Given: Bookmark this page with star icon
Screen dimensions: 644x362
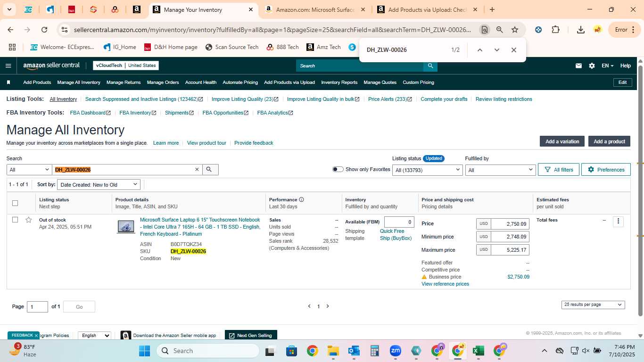Looking at the screenshot, I should pyautogui.click(x=515, y=30).
